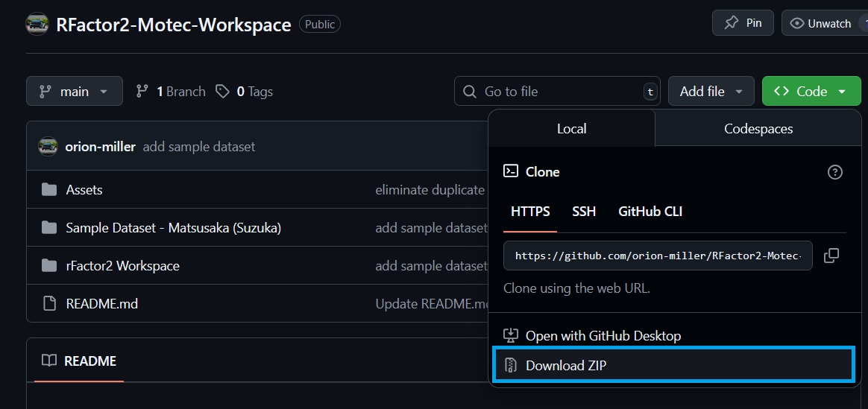Open the 'eliminate duplicate' commit message in Assets row
868x409 pixels.
[430, 189]
